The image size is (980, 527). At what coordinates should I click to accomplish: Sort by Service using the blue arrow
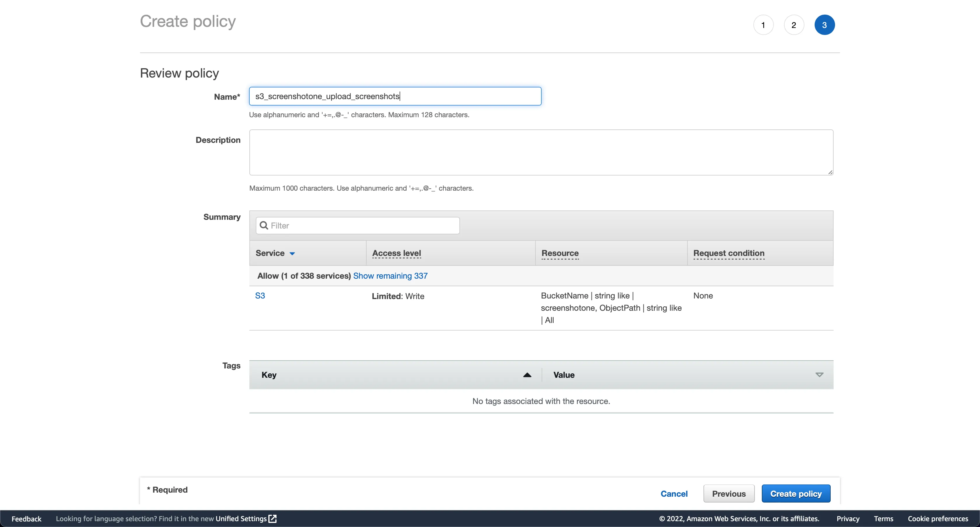[x=292, y=254]
